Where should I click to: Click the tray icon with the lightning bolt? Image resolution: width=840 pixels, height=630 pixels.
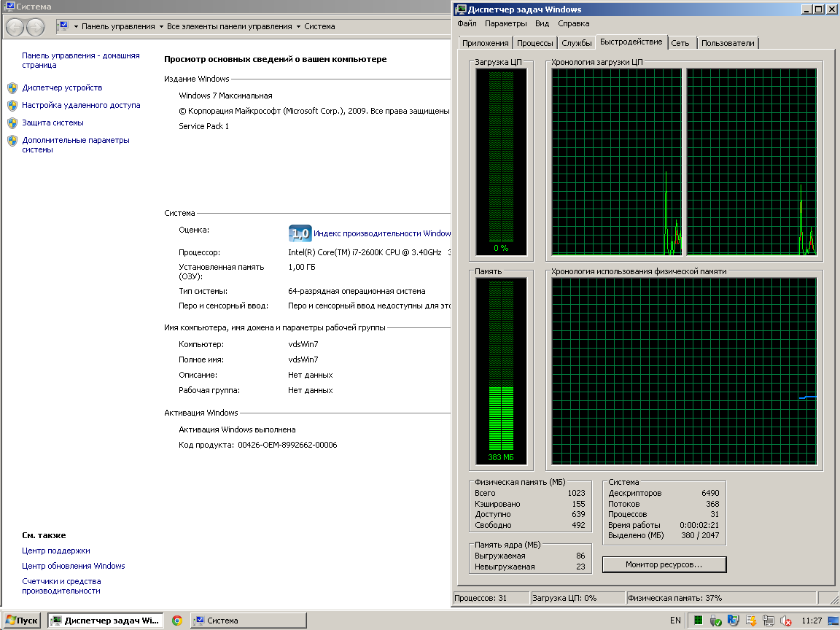pos(750,621)
